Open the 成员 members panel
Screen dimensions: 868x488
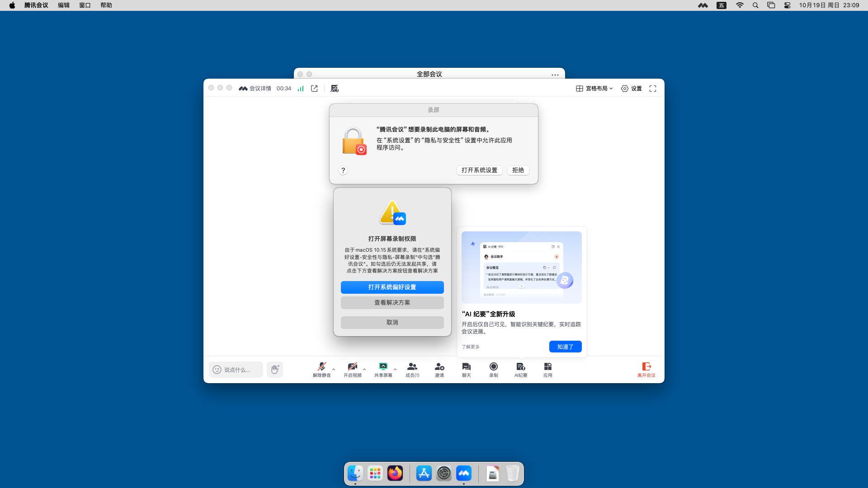coord(412,367)
